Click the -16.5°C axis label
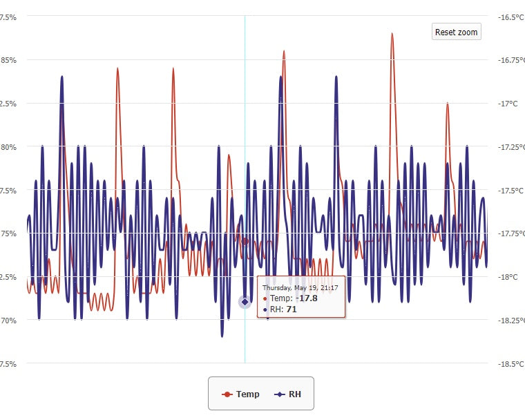Image resolution: width=525 pixels, height=420 pixels. coord(510,17)
